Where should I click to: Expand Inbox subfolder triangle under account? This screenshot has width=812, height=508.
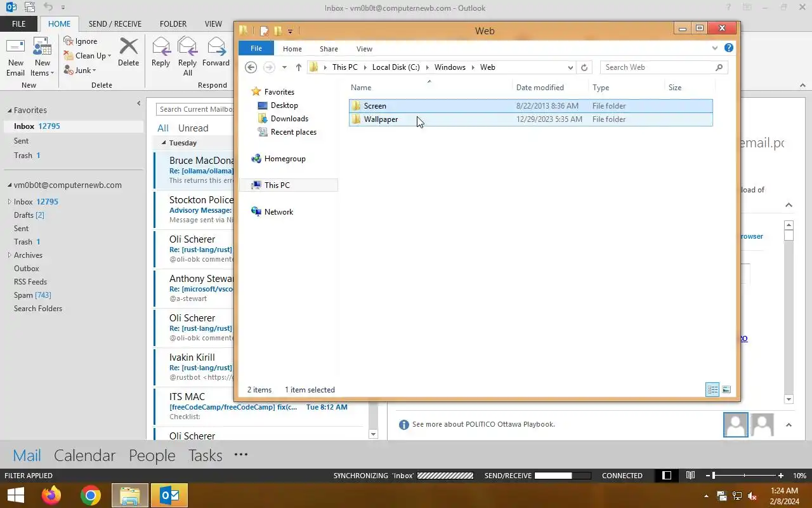coord(10,202)
